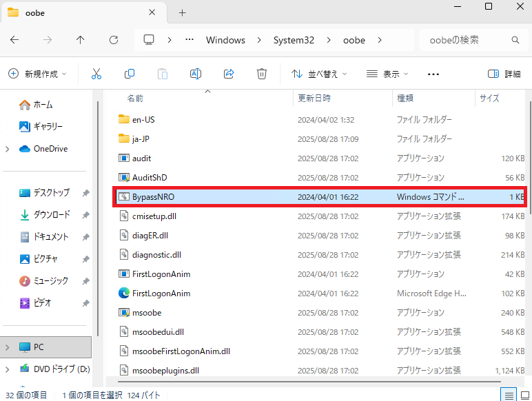Open the 新規作成 dropdown

(x=37, y=74)
